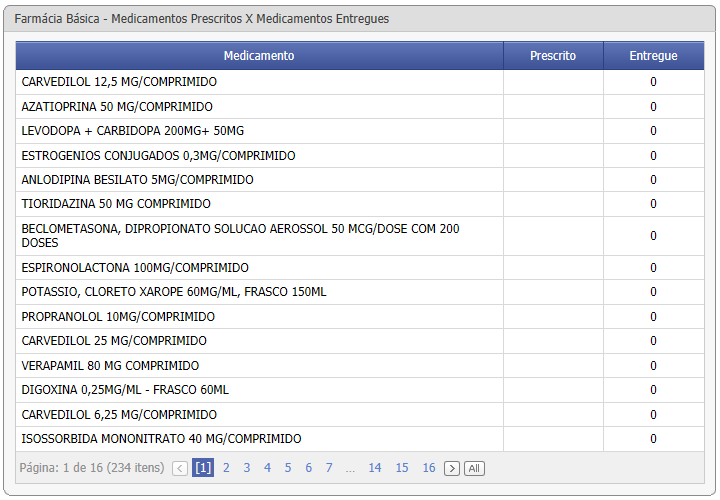This screenshot has width=720, height=500.
Task: Click Entregue value 0 for PROPRANOLOL
Action: tap(653, 317)
